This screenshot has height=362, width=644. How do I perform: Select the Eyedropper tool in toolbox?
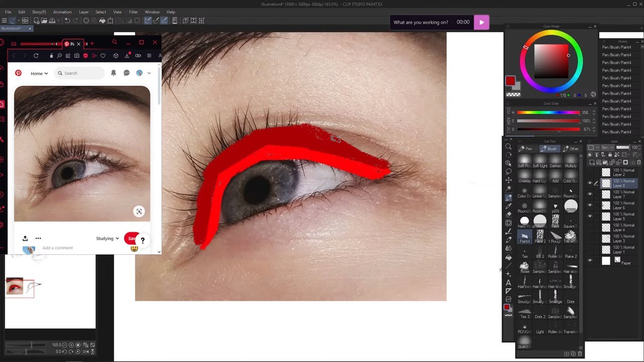[x=508, y=206]
